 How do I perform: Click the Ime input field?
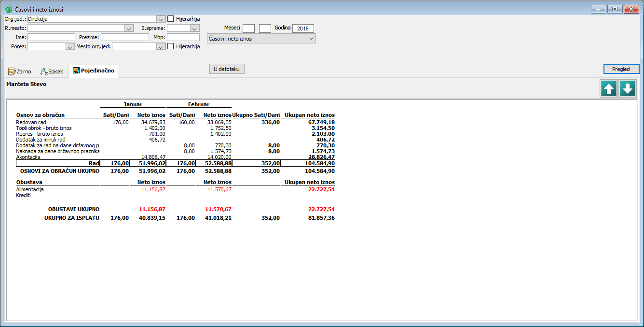click(51, 37)
